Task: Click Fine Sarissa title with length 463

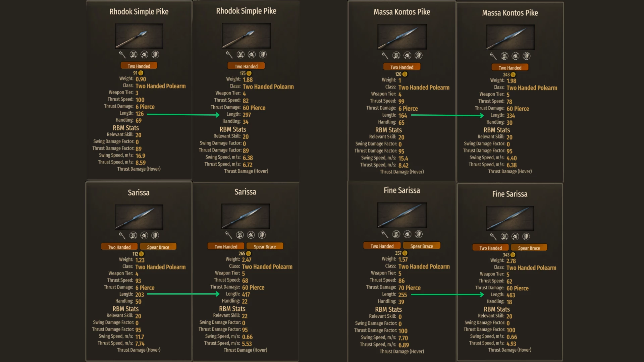Action: (510, 194)
